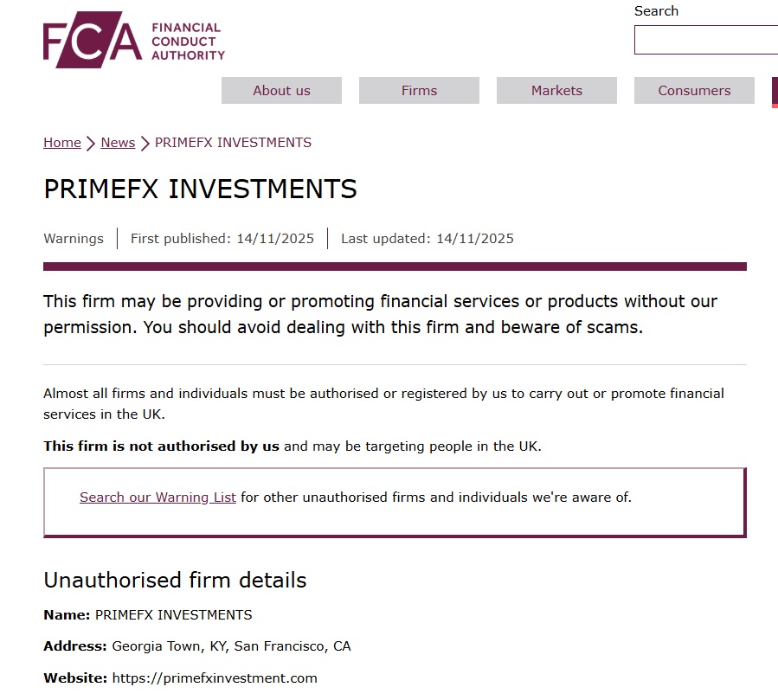The image size is (778, 700).
Task: Open the Consumers section
Action: pos(694,90)
